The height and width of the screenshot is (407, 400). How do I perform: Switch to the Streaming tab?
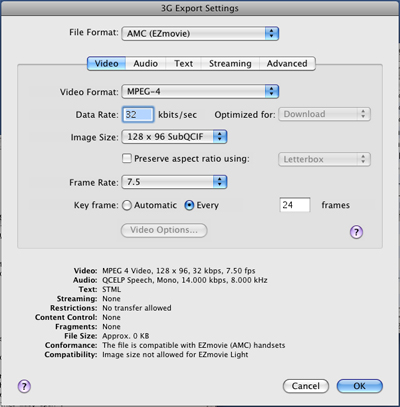click(230, 63)
